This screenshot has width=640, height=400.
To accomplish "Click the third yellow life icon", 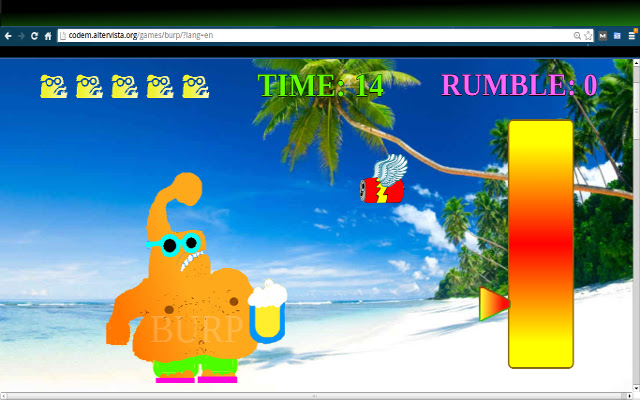I will click(x=124, y=87).
